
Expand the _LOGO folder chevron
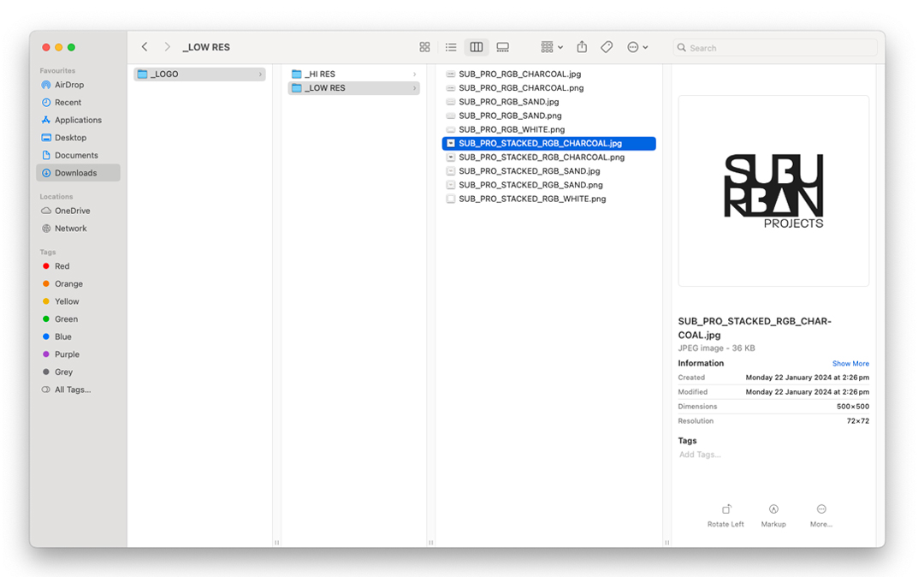tap(260, 74)
